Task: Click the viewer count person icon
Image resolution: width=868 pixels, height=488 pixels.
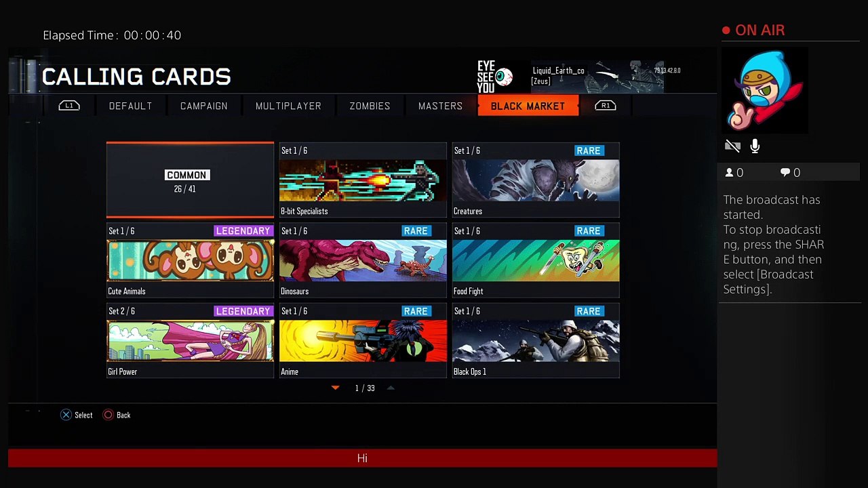Action: [x=730, y=173]
